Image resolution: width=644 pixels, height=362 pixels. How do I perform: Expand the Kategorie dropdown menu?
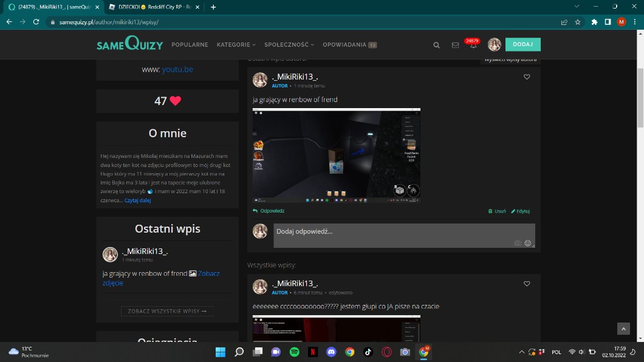[236, 45]
